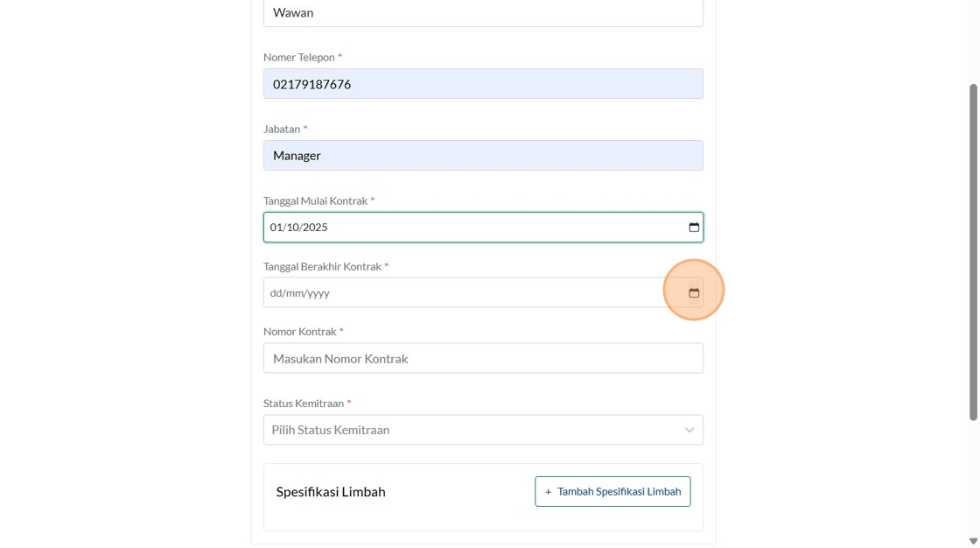Focus the name field containing Wawan
Image resolution: width=980 pixels, height=548 pixels.
(x=483, y=13)
